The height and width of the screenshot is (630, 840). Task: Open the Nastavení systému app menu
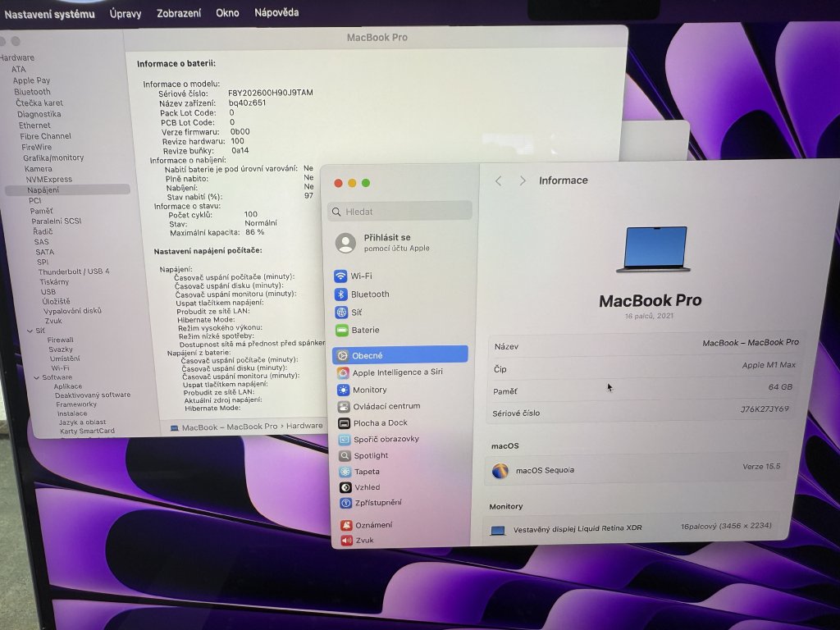49,14
